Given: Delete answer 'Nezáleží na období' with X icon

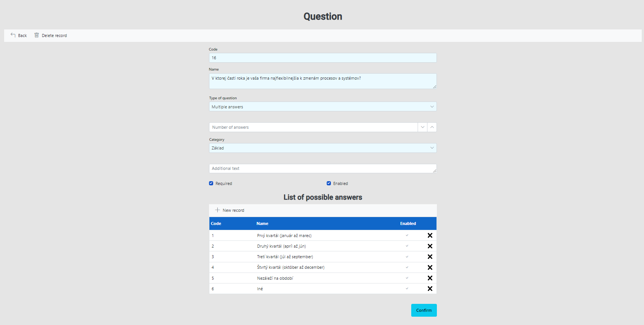Looking at the screenshot, I should (430, 278).
